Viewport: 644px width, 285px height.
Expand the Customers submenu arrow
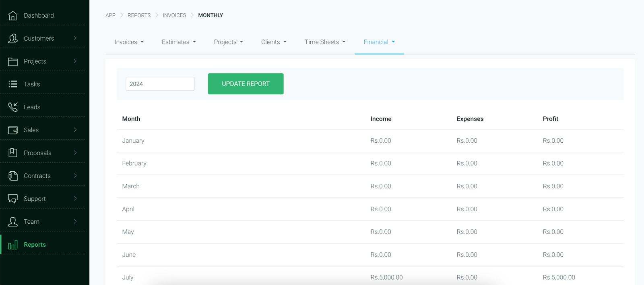[75, 38]
